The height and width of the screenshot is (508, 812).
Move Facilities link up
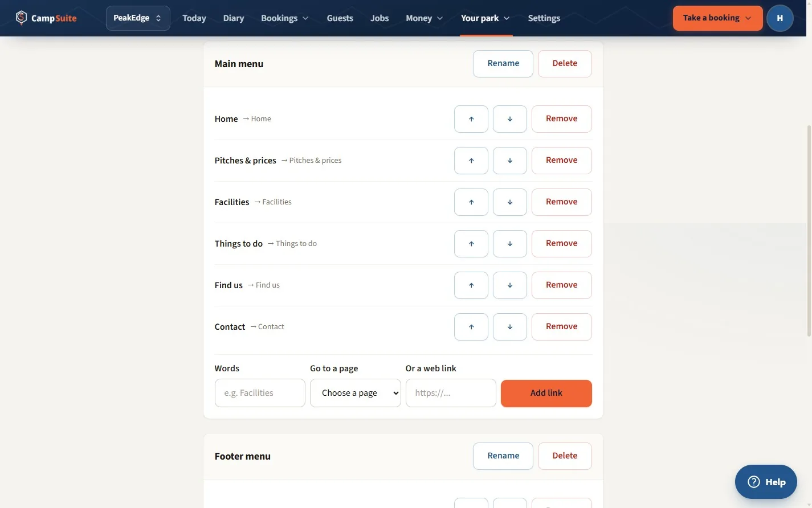point(471,202)
